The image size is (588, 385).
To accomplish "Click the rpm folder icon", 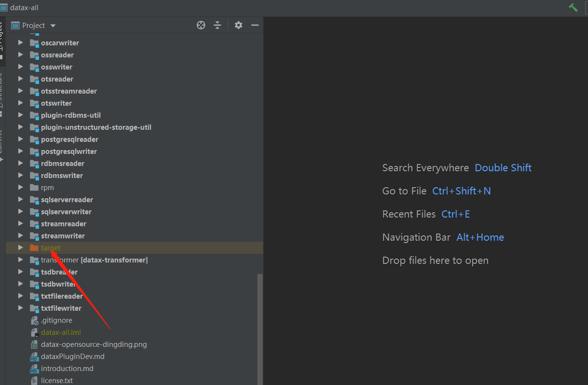I will pos(34,188).
